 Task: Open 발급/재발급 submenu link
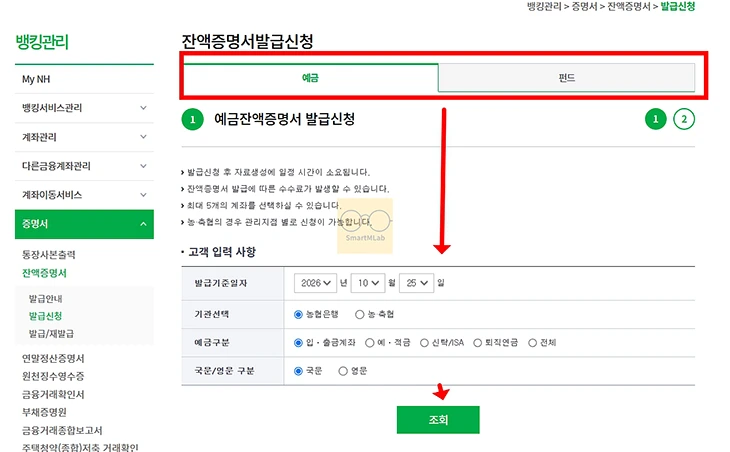(x=51, y=334)
